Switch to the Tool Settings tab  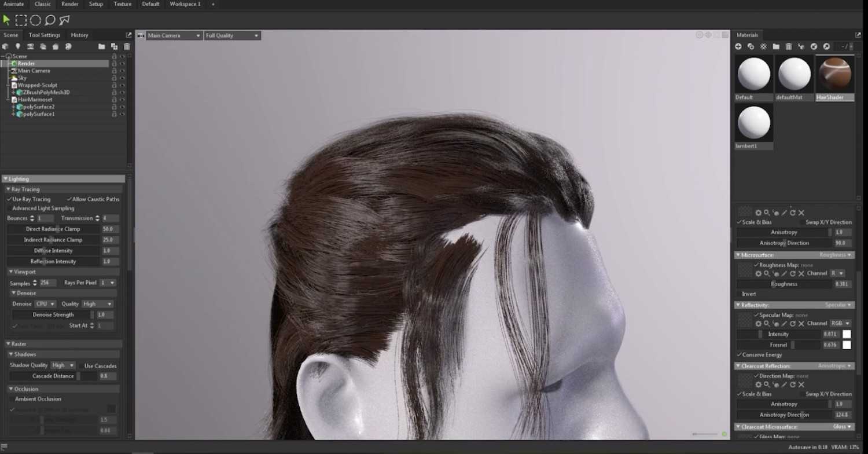[x=45, y=35]
